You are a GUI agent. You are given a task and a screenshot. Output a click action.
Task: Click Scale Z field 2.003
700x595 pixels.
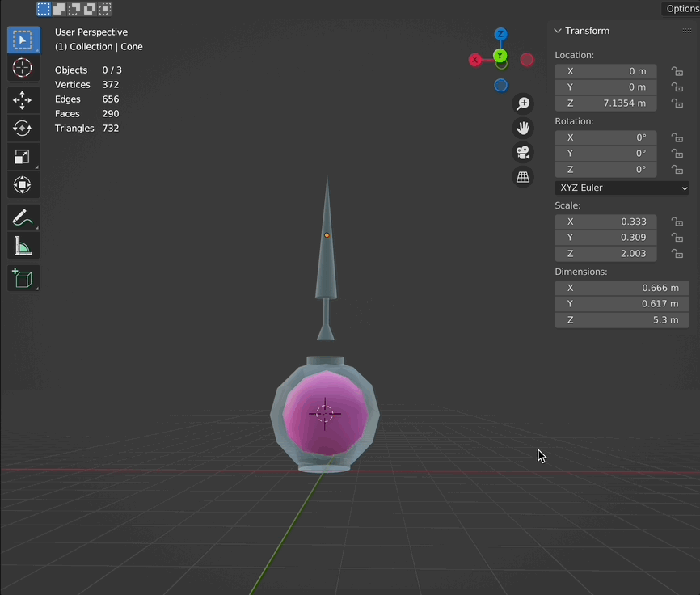(x=605, y=254)
